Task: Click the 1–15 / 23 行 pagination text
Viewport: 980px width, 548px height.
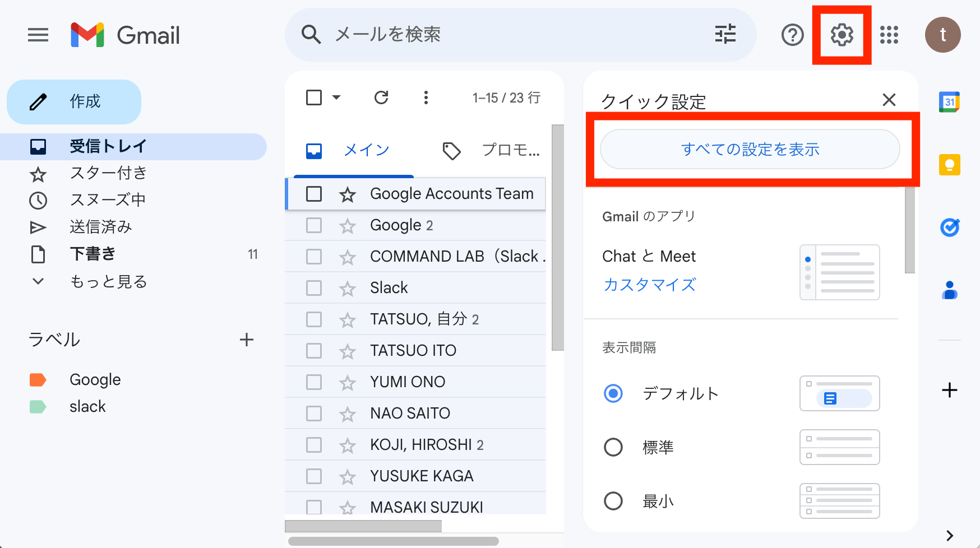Action: [x=506, y=98]
